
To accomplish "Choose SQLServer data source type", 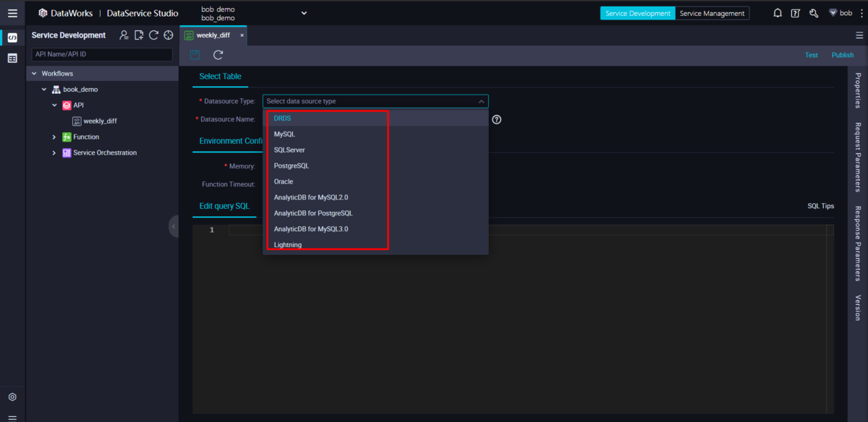I will (x=375, y=150).
